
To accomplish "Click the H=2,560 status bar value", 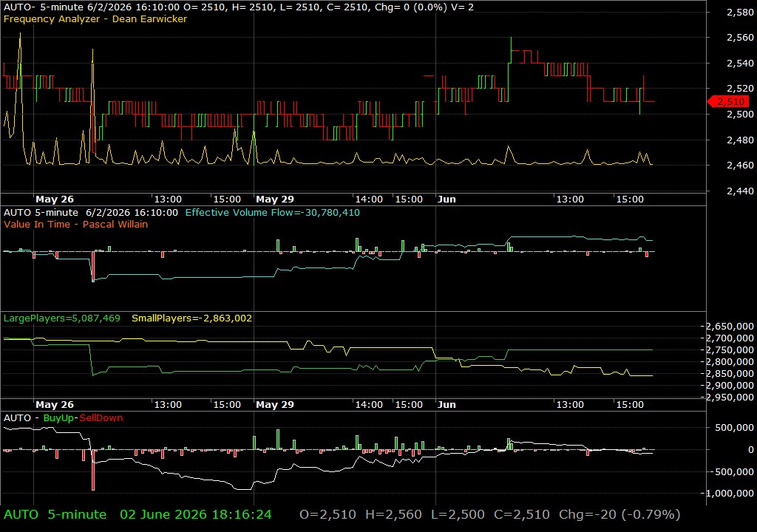I will click(x=393, y=514).
